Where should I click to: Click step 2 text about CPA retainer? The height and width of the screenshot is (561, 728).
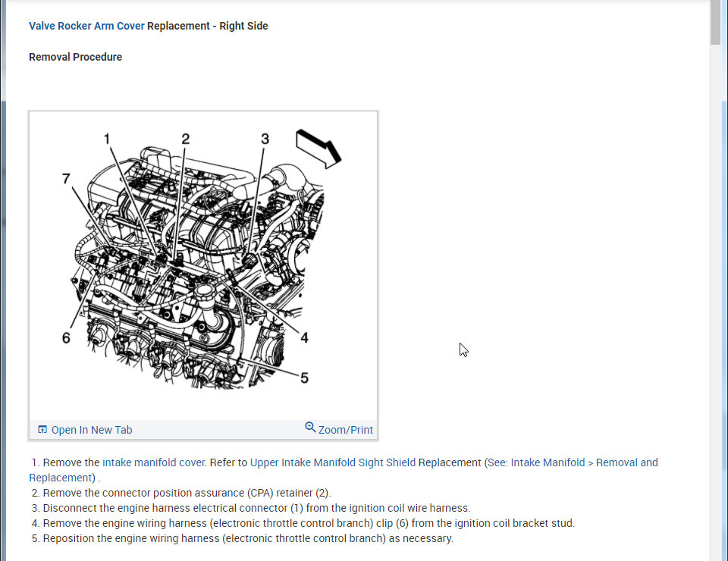(181, 493)
